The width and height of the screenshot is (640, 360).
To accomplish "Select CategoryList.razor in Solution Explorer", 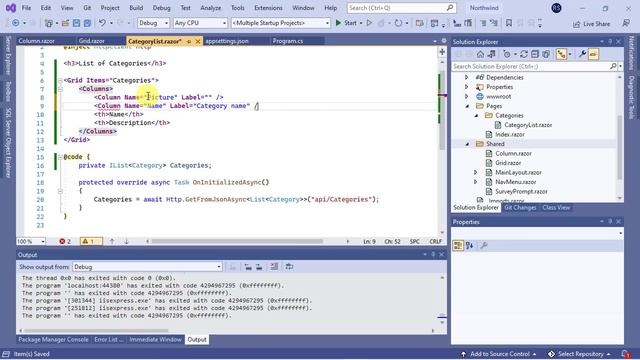I will point(527,125).
